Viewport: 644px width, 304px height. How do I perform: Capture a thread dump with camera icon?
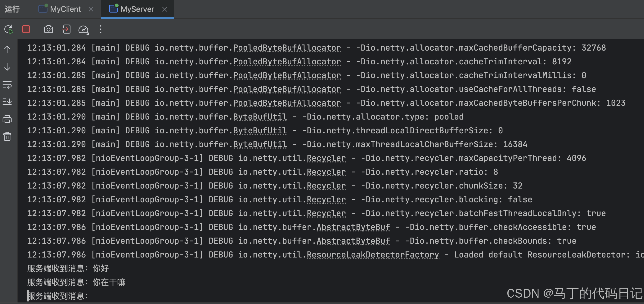coord(49,29)
